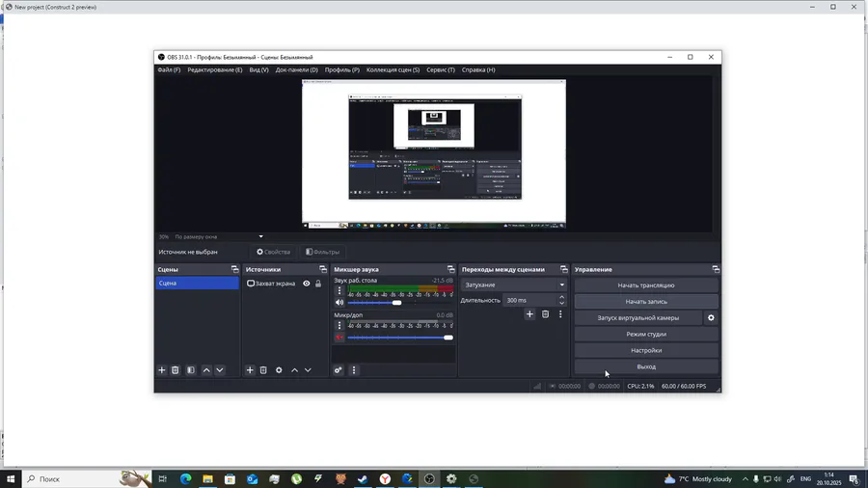Open Справка (H) menu

pyautogui.click(x=478, y=69)
